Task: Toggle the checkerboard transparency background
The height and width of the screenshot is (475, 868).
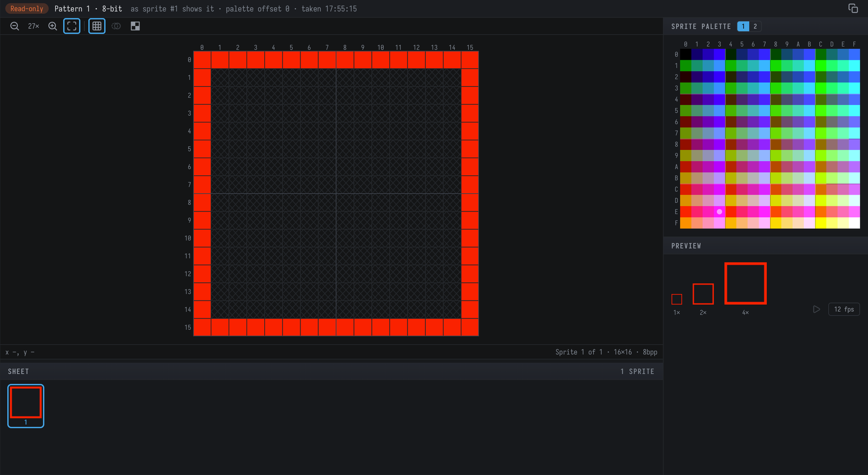Action: click(135, 26)
